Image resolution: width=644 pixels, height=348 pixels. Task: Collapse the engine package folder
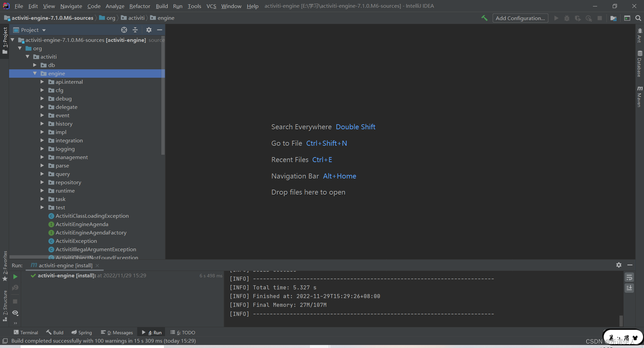pos(35,73)
